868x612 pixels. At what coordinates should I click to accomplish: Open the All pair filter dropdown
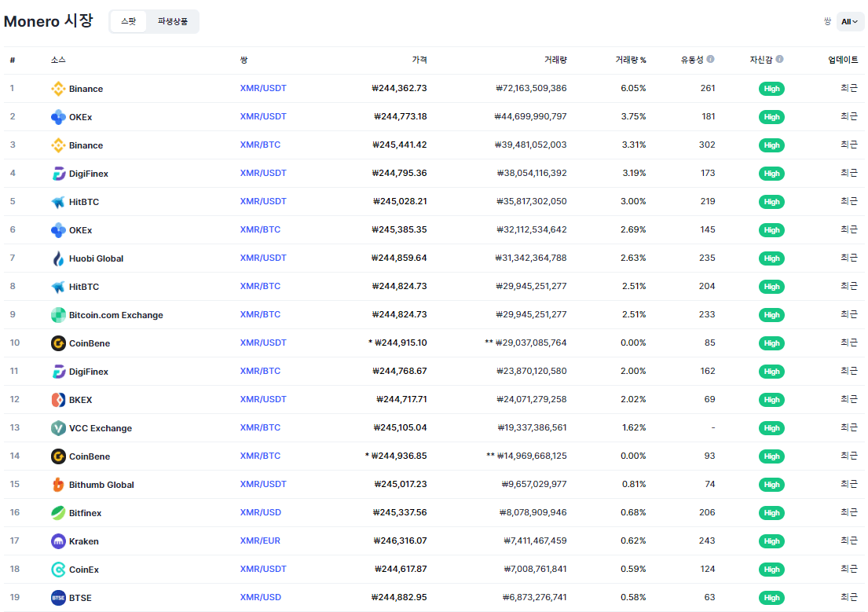[x=849, y=22]
